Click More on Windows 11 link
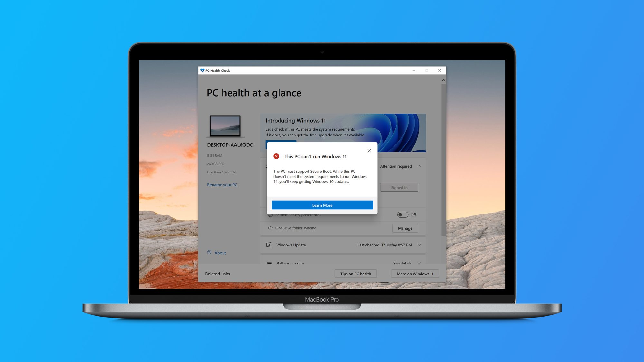Viewport: 644px width, 362px height. (x=414, y=273)
